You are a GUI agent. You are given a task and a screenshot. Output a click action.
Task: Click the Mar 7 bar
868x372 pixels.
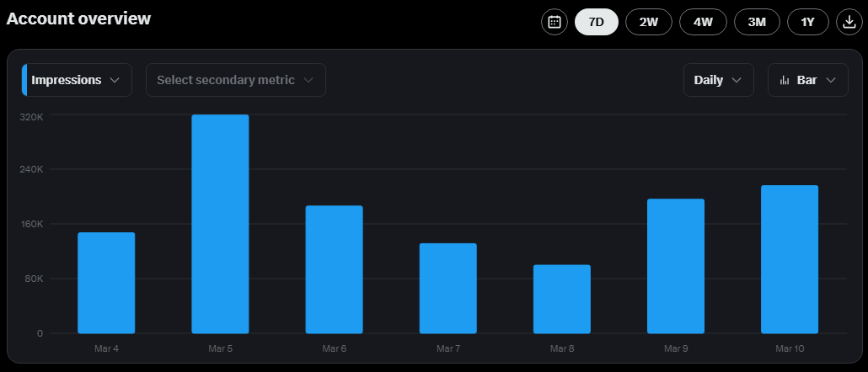(x=447, y=288)
